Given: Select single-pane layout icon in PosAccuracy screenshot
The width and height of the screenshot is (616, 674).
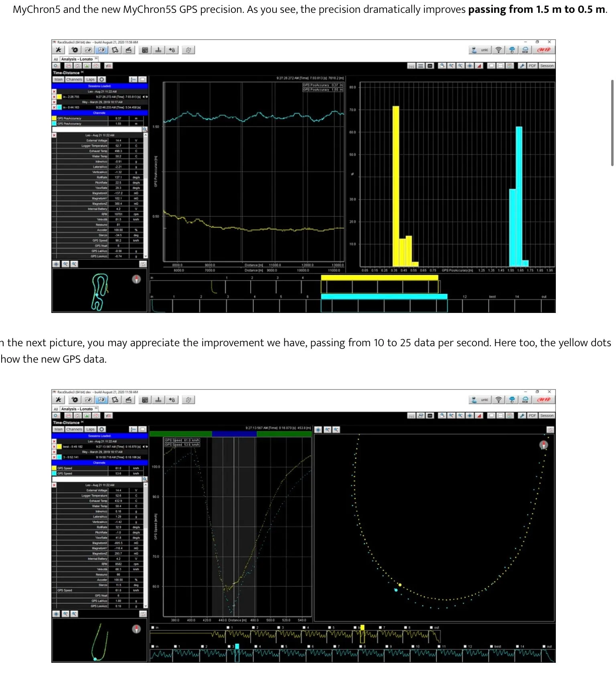Looking at the screenshot, I should [x=491, y=66].
